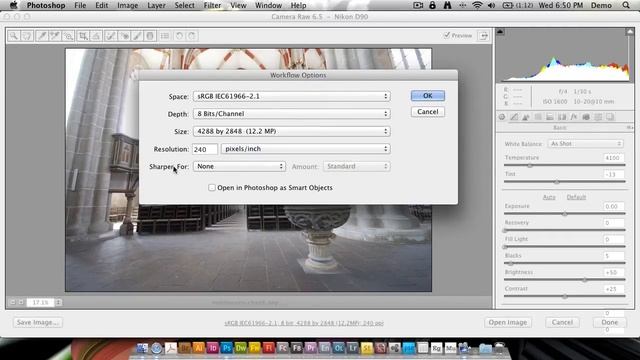
Task: Open the HSL / Grayscale panel icon
Action: [538, 117]
